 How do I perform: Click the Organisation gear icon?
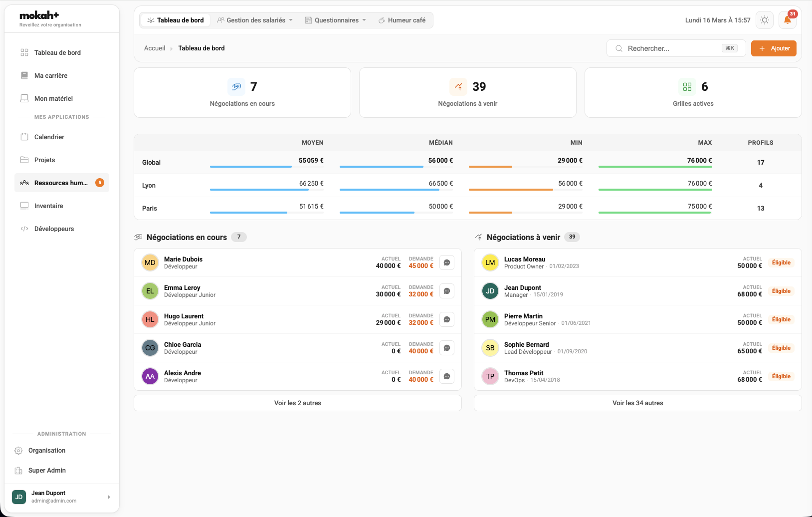click(18, 451)
